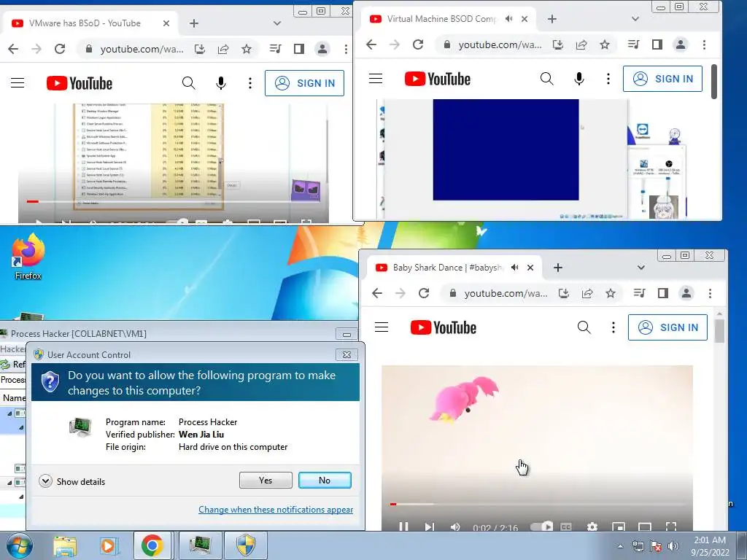747x560 pixels.
Task: Open Chrome menu in Baby Shark window
Action: (x=710, y=293)
